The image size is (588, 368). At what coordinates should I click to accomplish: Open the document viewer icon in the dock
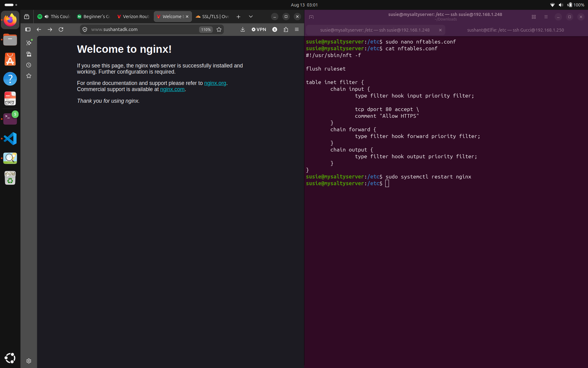point(10,99)
